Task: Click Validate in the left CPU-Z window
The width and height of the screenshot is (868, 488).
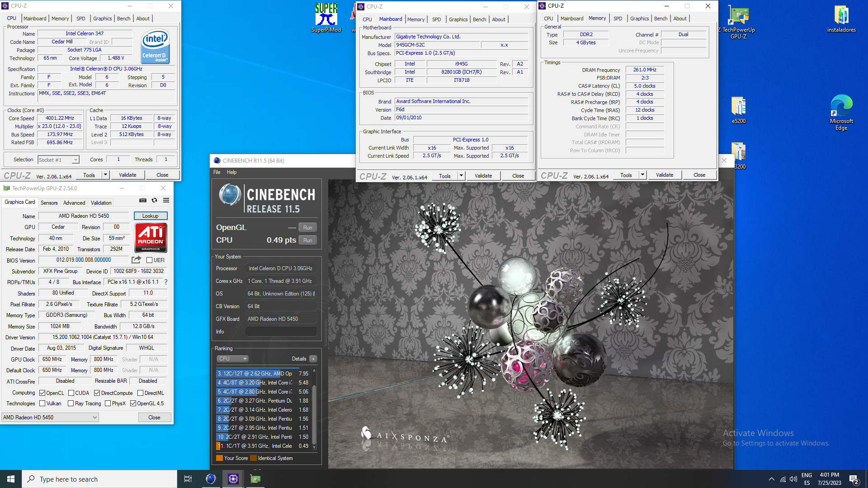Action: click(x=127, y=175)
